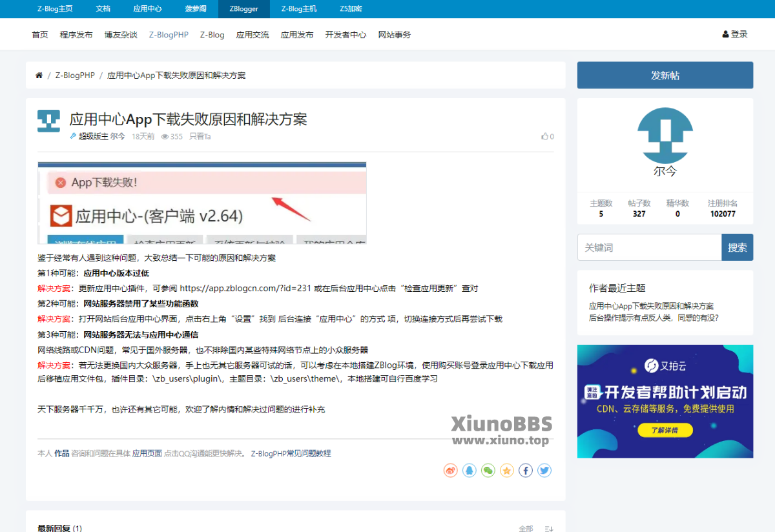775x532 pixels.
Task: Click the author avatar beside the post title
Action: click(x=48, y=121)
